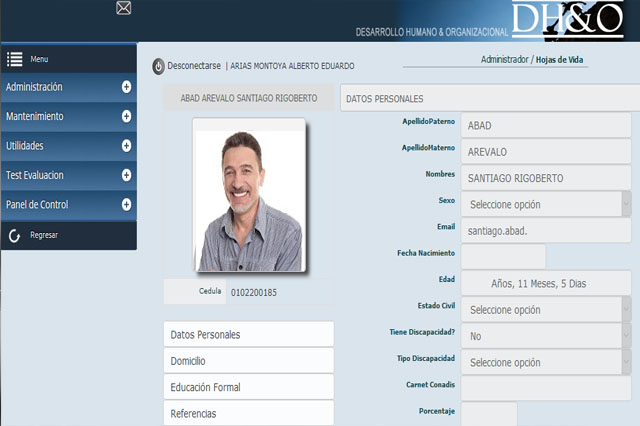Expand Panel de Control plus icon
Screen dimensions: 640x426
126,204
